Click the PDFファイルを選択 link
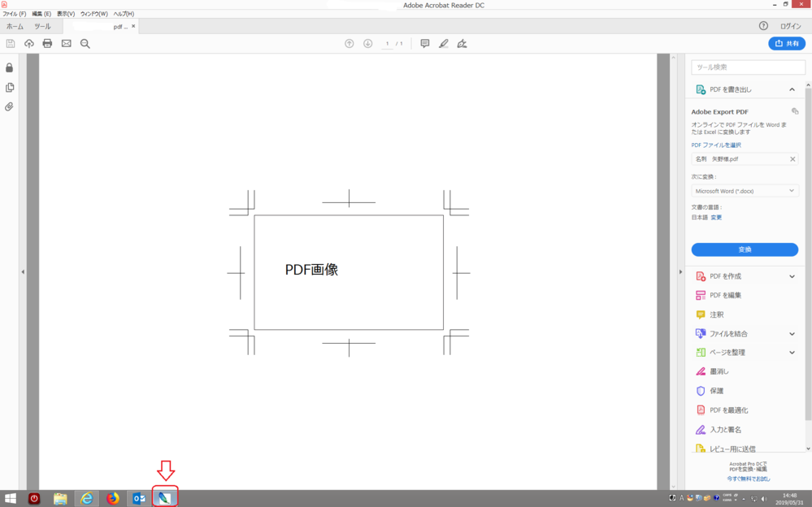Screen dimensions: 812x507 [716, 145]
